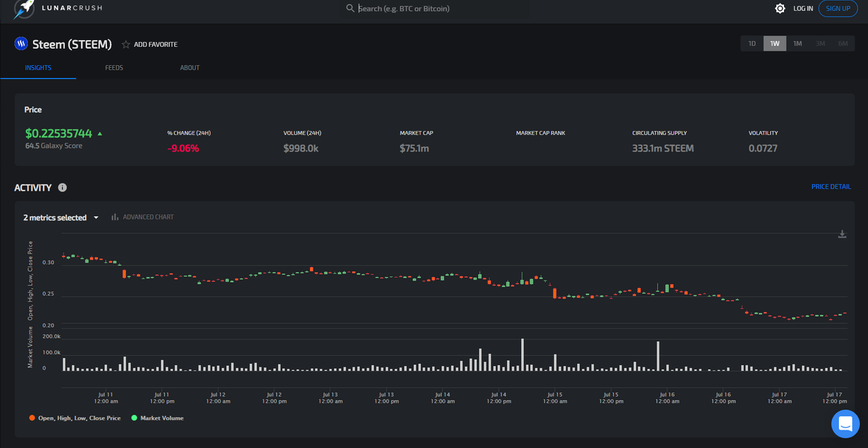Toggle the Market Volume legend series
Screen dimensions: 868x448
click(158, 418)
